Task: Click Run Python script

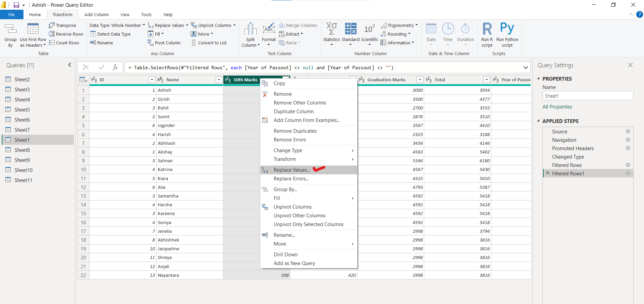Action: [x=507, y=35]
